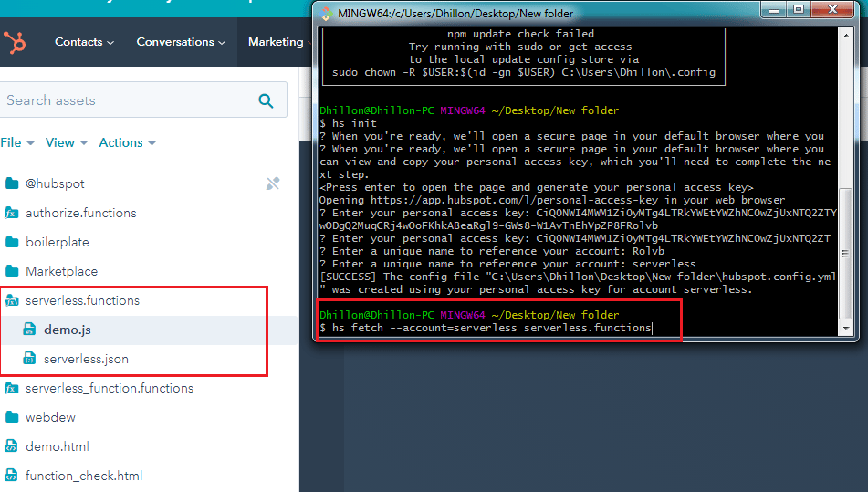The width and height of the screenshot is (868, 492).
Task: Open the Marketplace folder
Action: tap(61, 272)
